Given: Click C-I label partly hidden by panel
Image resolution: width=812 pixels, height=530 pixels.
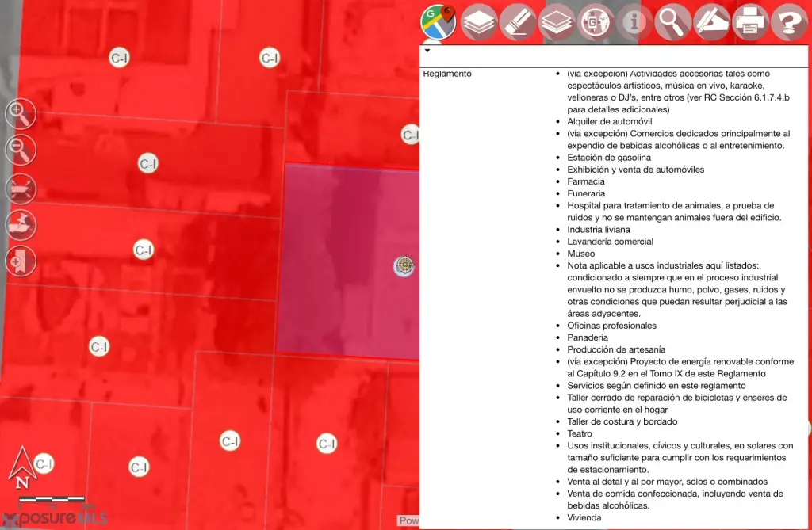Looking at the screenshot, I should (x=410, y=135).
